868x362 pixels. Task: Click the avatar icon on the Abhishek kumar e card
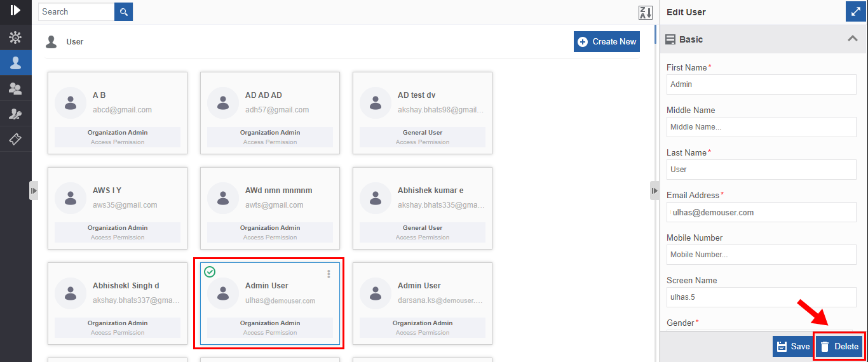(x=376, y=198)
